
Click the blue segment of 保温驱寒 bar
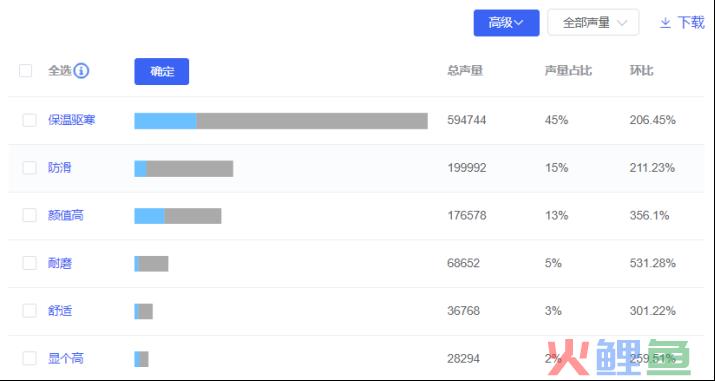(x=166, y=121)
